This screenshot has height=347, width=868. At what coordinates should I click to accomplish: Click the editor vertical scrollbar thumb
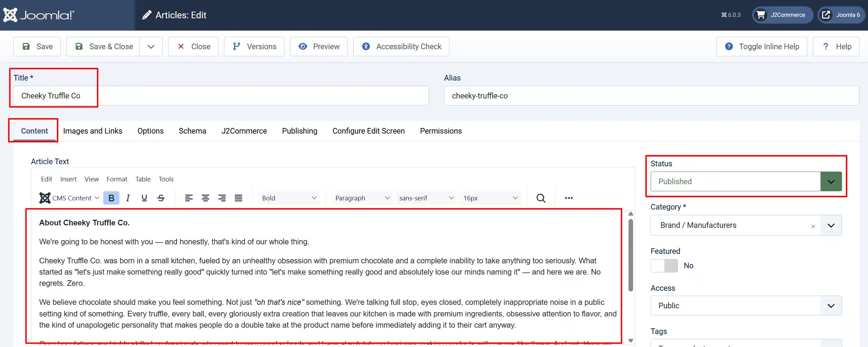pyautogui.click(x=631, y=255)
